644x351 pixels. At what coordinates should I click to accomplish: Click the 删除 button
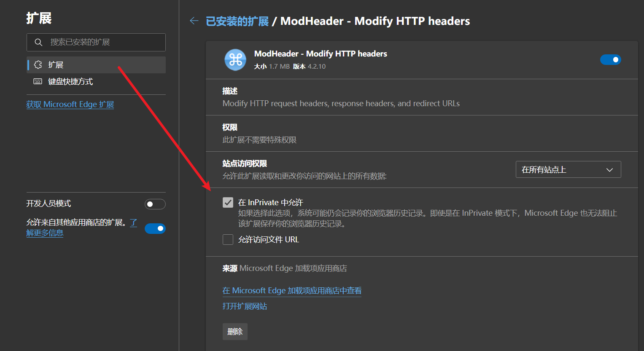point(235,332)
